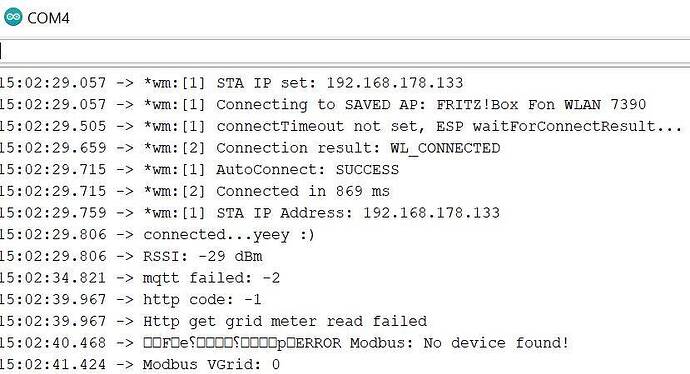Click the 'mqtt failed: -2' error line
This screenshot has height=374, width=690.
pyautogui.click(x=140, y=278)
